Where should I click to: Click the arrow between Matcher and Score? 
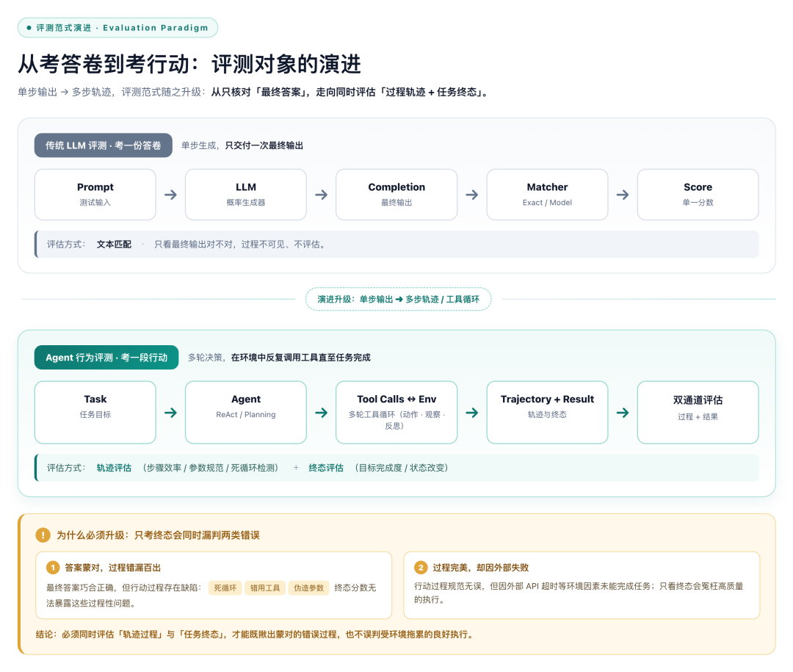pyautogui.click(x=623, y=195)
